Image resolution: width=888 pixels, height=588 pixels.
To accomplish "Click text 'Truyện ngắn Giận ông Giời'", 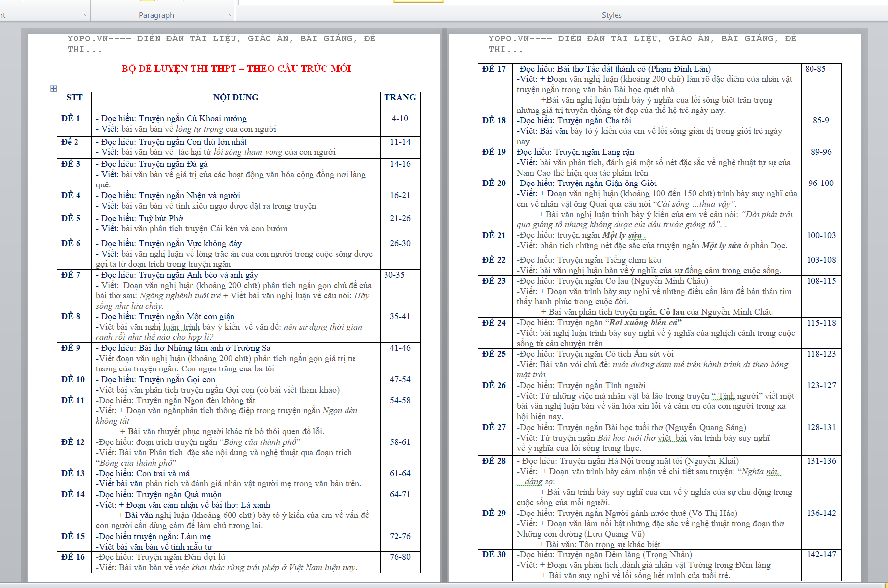I will point(607,184).
